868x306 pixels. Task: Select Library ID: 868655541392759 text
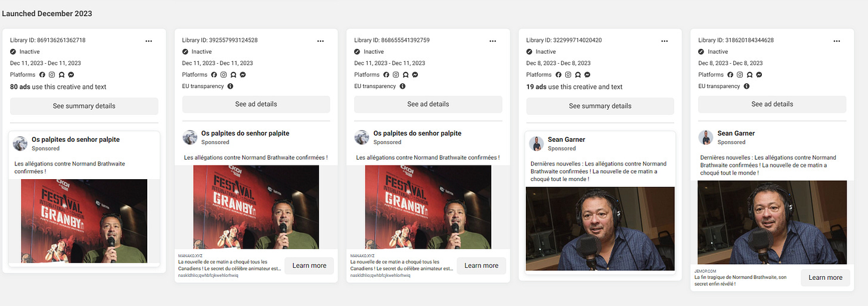[392, 40]
